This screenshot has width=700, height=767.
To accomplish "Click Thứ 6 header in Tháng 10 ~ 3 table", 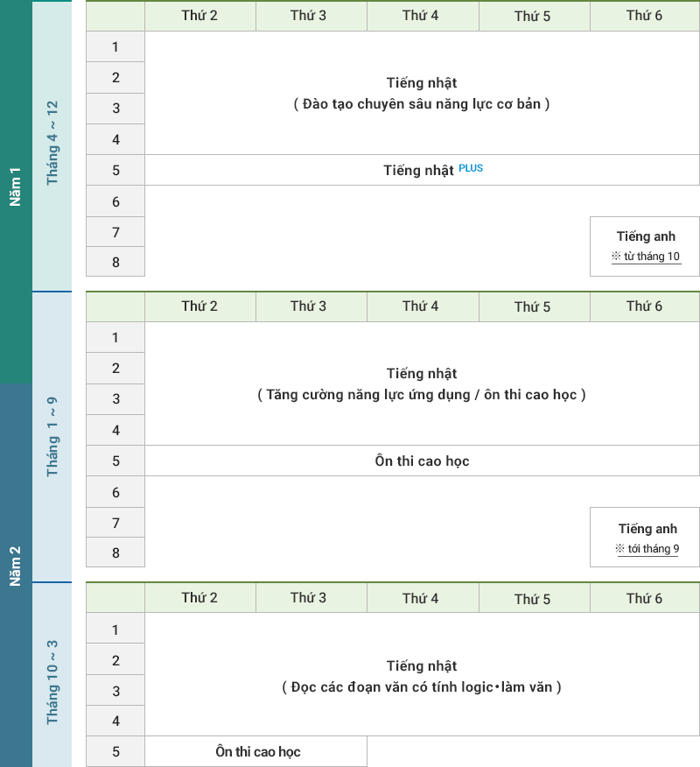I will click(645, 598).
